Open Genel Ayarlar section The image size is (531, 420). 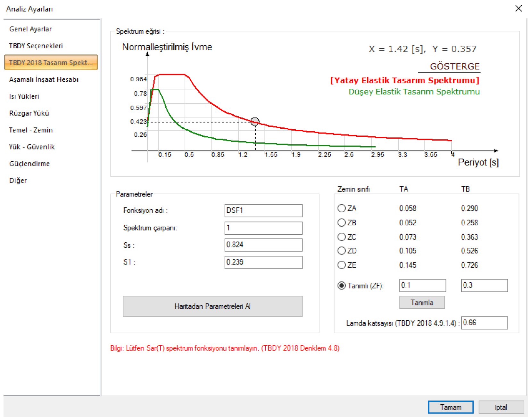click(30, 29)
